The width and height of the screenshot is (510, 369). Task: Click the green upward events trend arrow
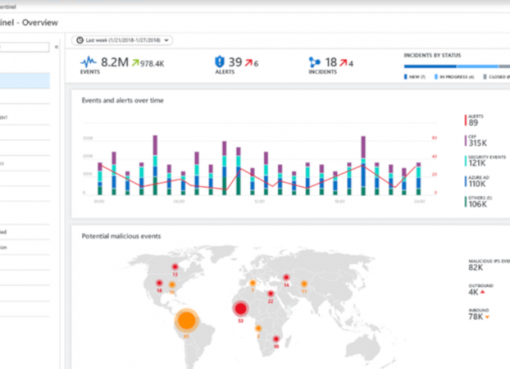[x=135, y=62]
